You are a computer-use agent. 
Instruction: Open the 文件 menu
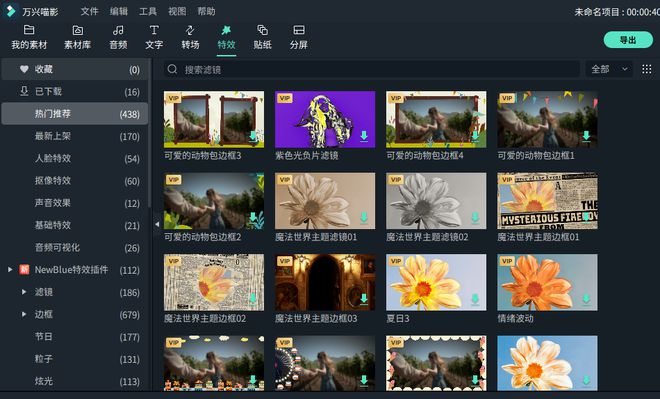pyautogui.click(x=89, y=11)
